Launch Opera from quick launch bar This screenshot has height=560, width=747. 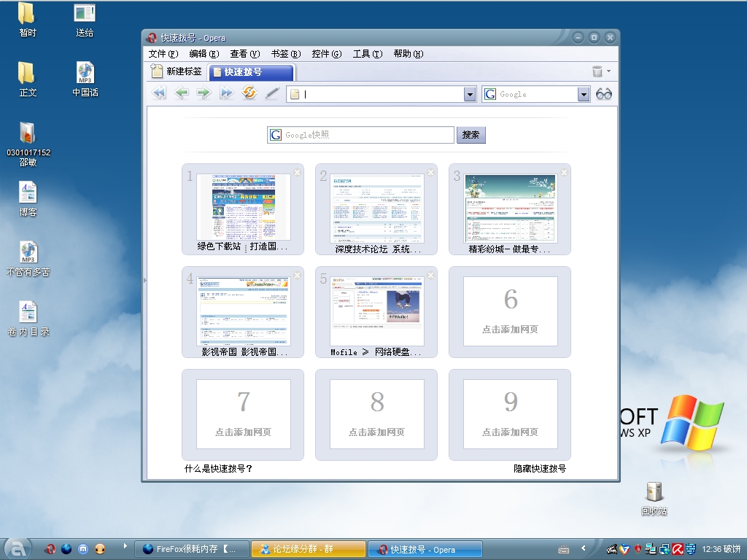(50, 549)
